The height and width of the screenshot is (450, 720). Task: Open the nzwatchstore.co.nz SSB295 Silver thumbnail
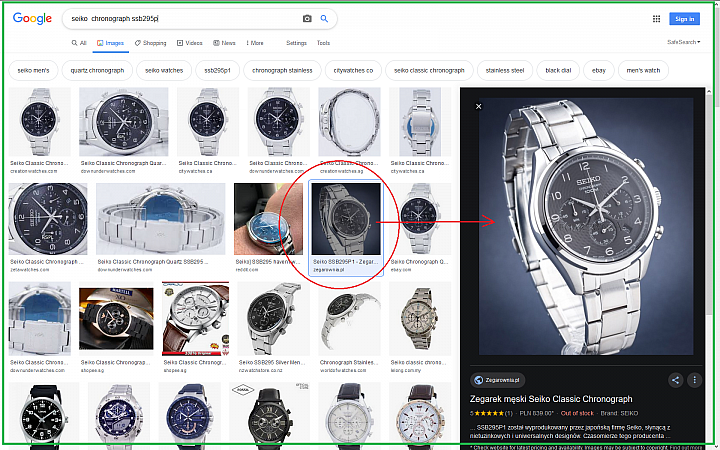click(x=274, y=318)
